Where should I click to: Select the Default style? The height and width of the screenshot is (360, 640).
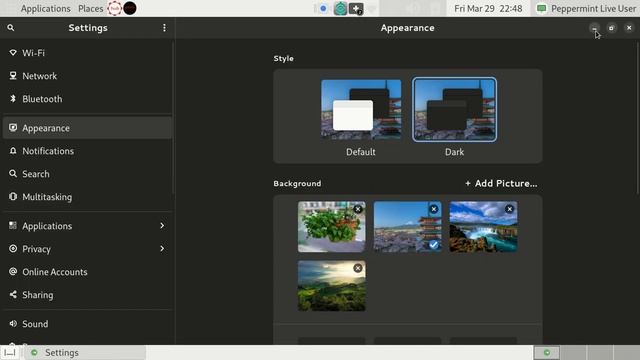(x=361, y=110)
